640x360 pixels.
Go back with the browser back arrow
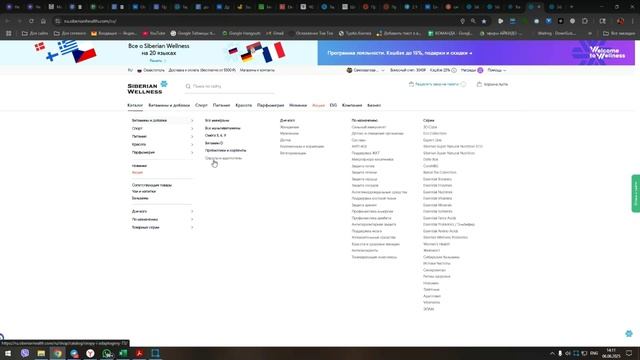tap(7, 21)
